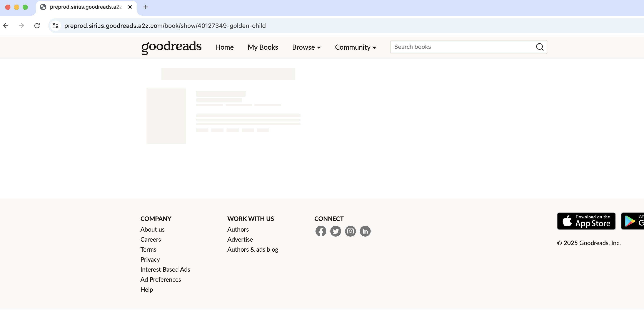
Task: Click the search magnifier icon
Action: click(x=539, y=47)
